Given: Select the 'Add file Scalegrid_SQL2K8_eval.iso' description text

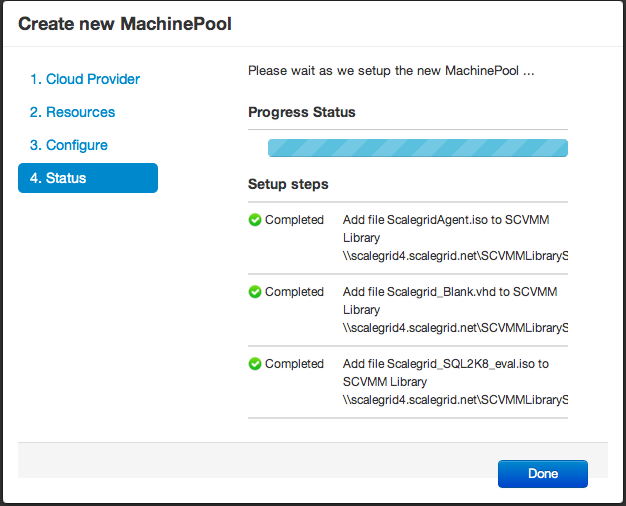Looking at the screenshot, I should (445, 364).
